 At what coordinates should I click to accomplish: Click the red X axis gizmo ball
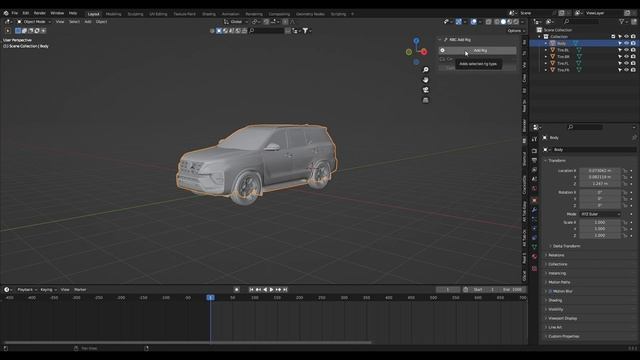pyautogui.click(x=424, y=52)
